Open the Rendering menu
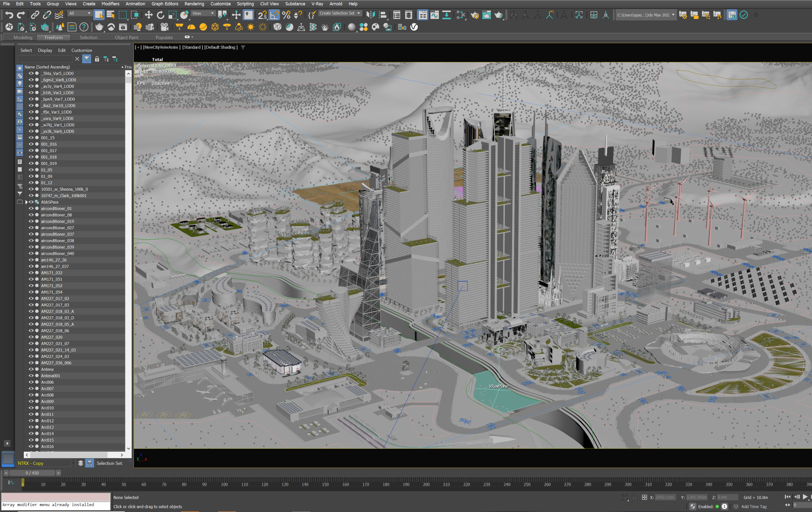The width and height of the screenshot is (812, 512). [194, 4]
